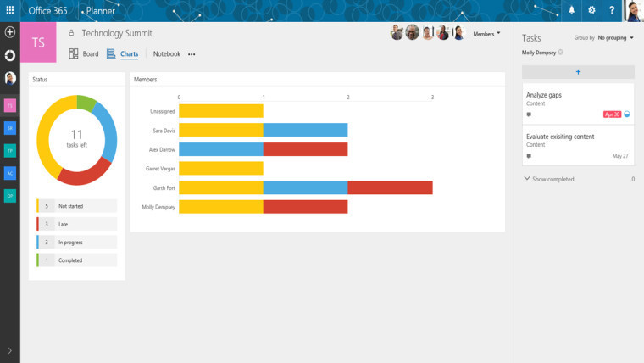
Task: Filter by Completed in the status legend
Action: [77, 260]
